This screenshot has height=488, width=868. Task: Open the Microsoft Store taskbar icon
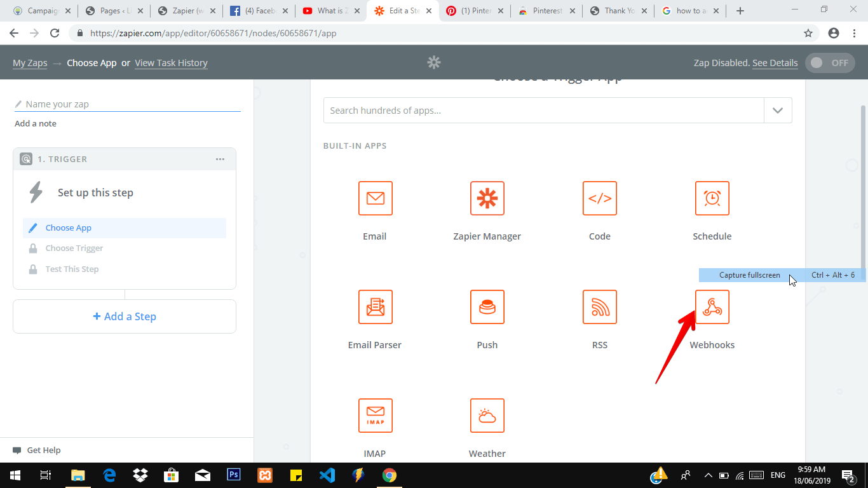pyautogui.click(x=172, y=475)
